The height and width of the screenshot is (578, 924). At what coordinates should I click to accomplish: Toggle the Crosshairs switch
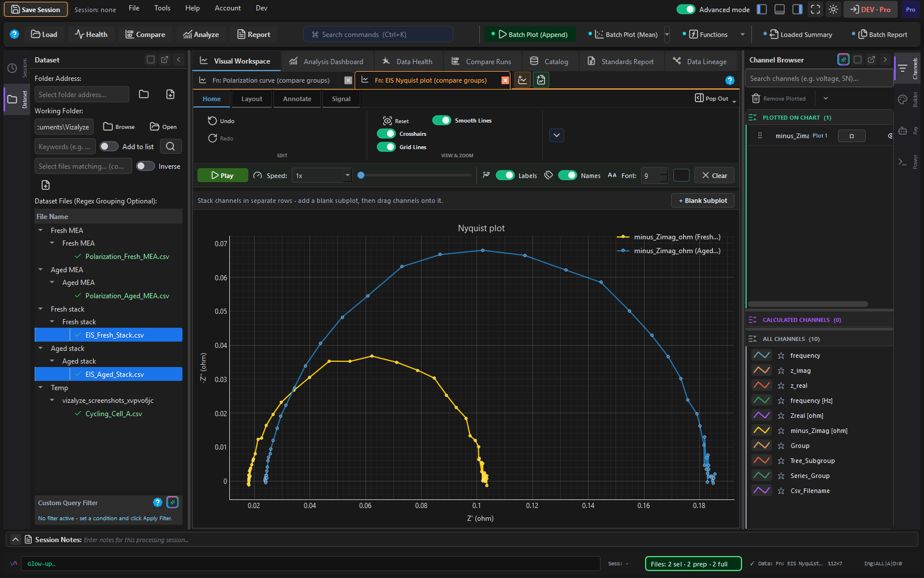pos(386,134)
